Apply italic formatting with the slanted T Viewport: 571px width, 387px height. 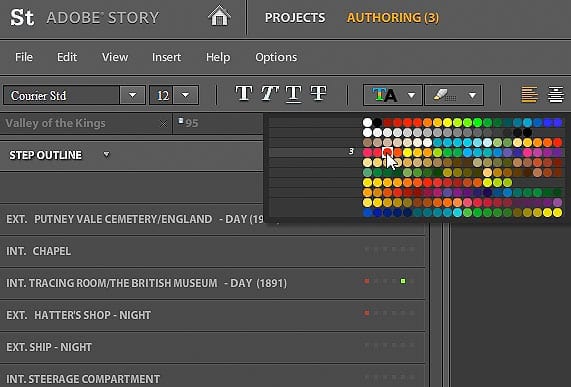coord(269,94)
